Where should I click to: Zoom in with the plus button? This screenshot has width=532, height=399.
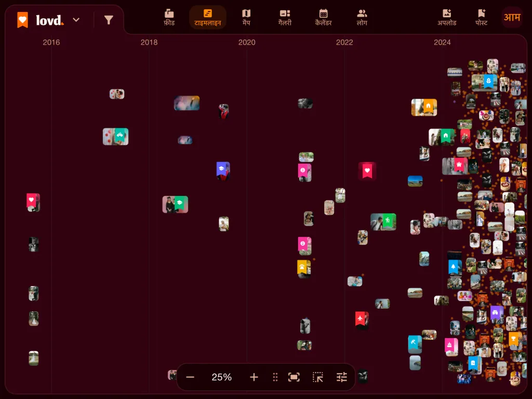[254, 377]
